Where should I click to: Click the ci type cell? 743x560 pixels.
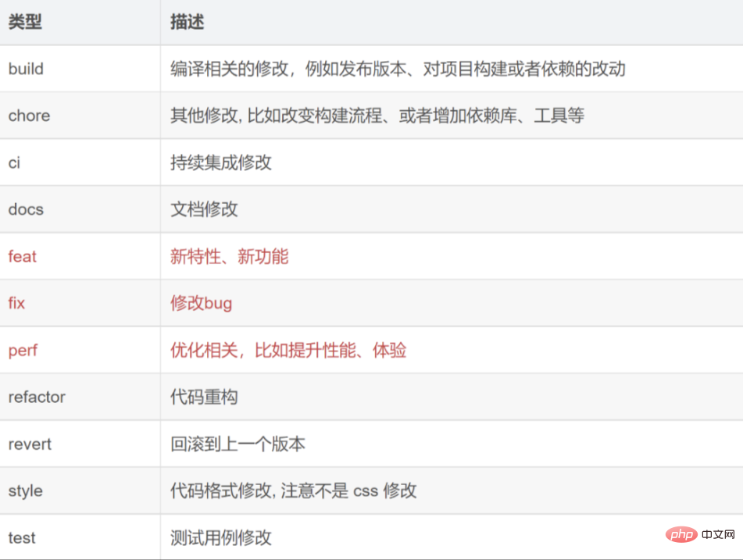(x=14, y=162)
